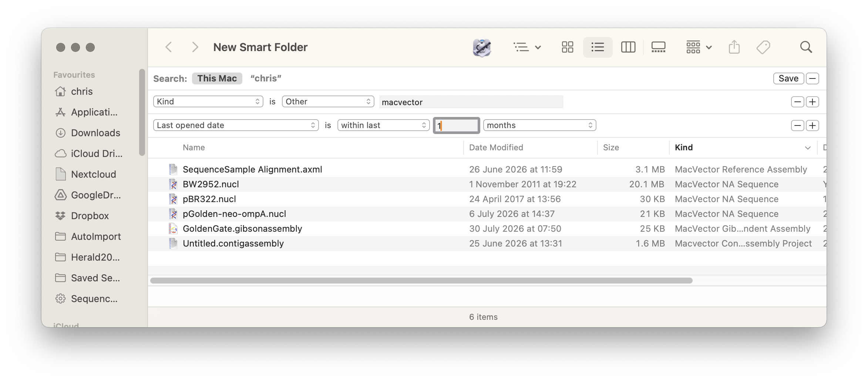Sort by Date Modified column header
This screenshot has height=382, width=868.
496,147
